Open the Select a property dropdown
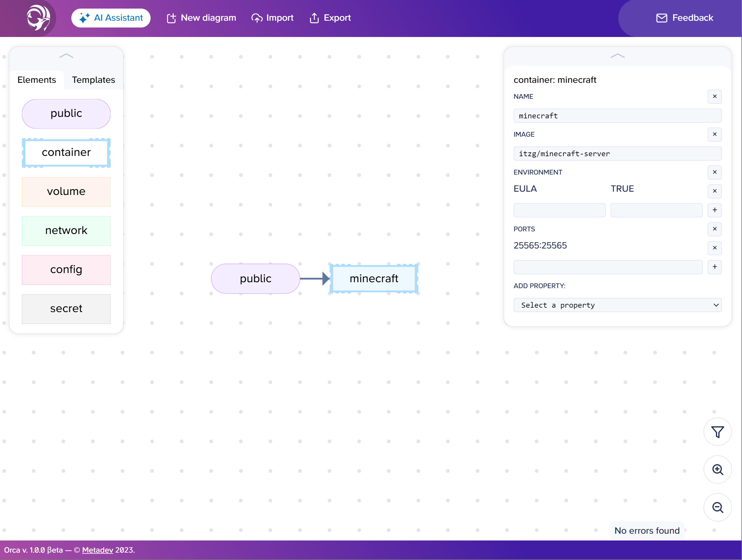 617,305
